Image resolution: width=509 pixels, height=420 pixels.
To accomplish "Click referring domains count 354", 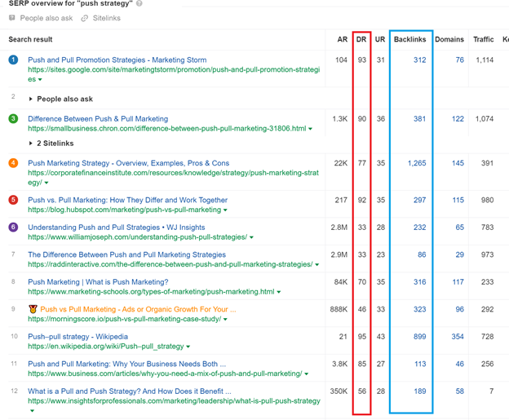I will [458, 336].
